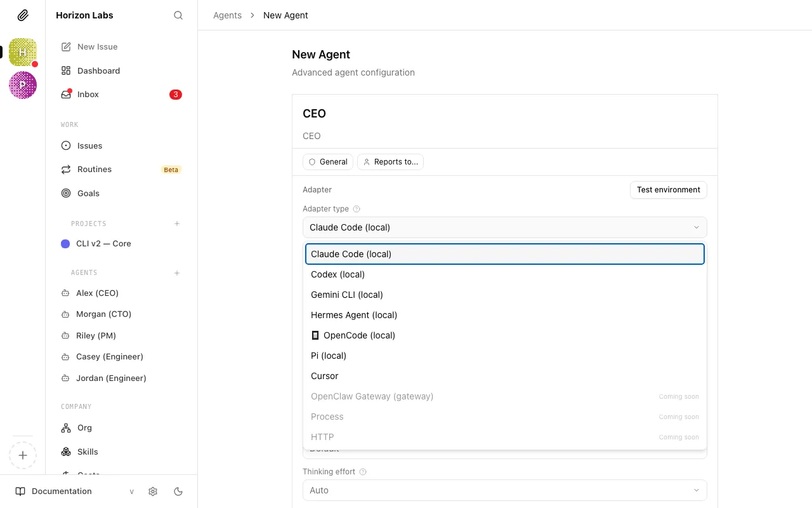Click the Jordan (Engineer) robot icon
Screen dimensions: 812x508
tap(65, 378)
